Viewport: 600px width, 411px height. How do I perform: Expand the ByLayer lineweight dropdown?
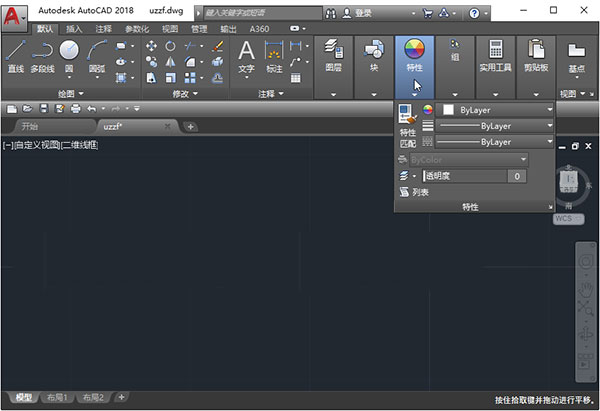tap(498, 126)
